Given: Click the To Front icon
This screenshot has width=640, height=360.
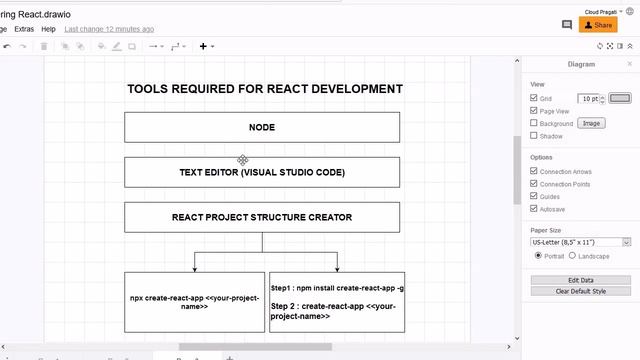Looking at the screenshot, I should pyautogui.click(x=64, y=47).
